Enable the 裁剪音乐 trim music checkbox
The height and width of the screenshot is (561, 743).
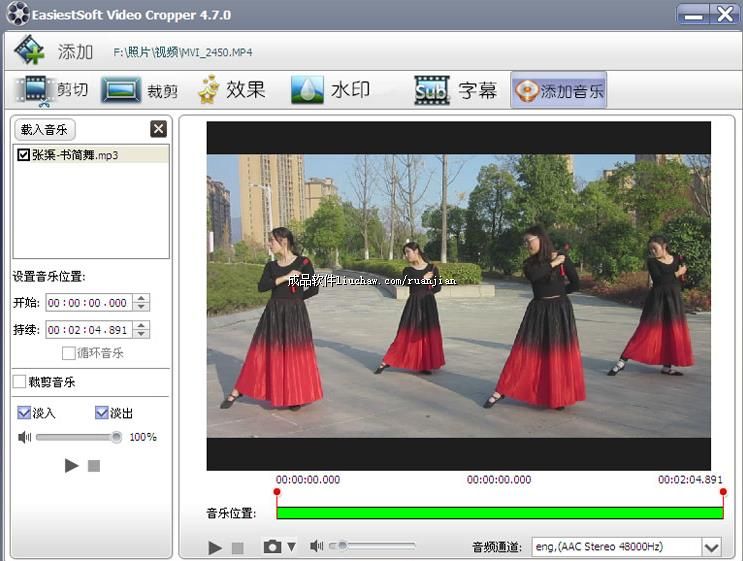[19, 382]
